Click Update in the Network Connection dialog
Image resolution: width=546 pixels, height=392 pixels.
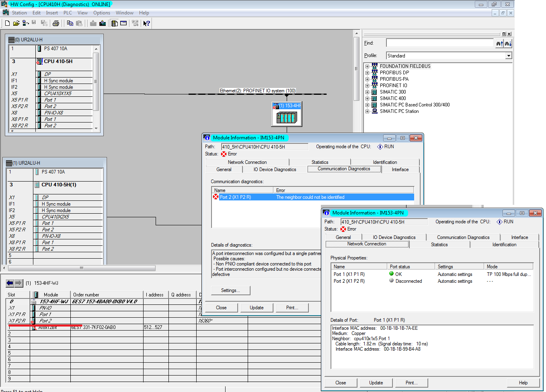376,383
